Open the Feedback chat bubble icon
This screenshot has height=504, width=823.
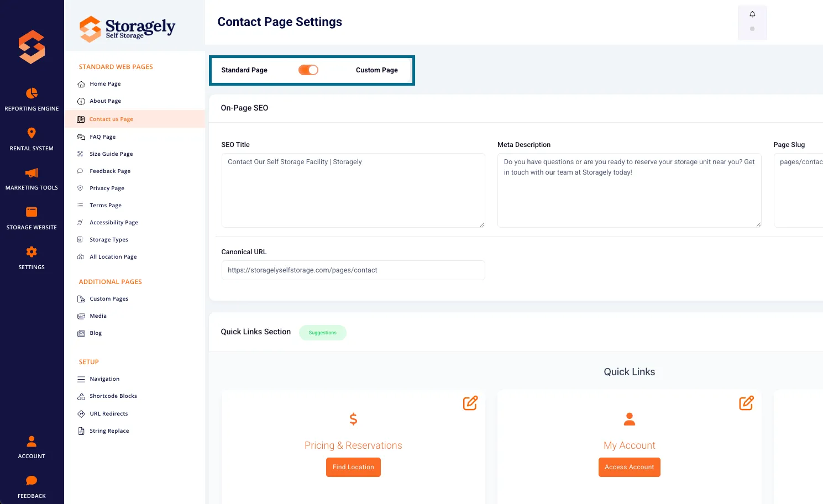(32, 481)
